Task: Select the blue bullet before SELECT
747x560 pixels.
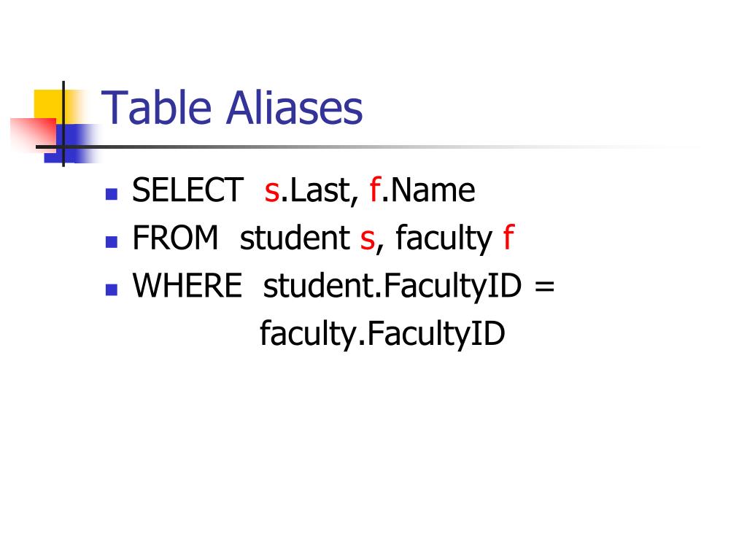Action: [x=112, y=194]
